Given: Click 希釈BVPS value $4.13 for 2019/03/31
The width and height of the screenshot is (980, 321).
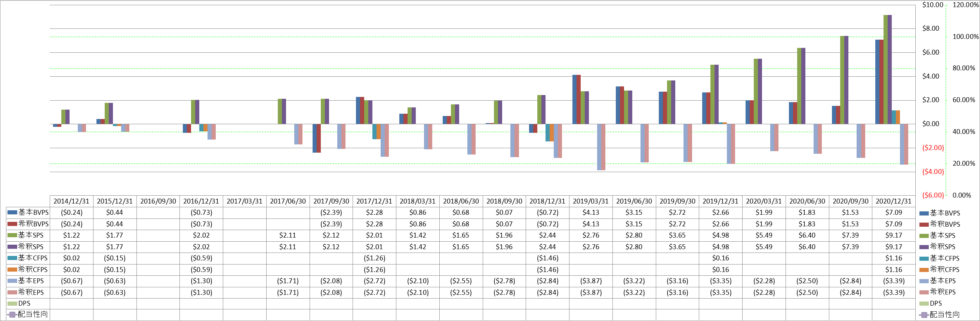Looking at the screenshot, I should [591, 224].
